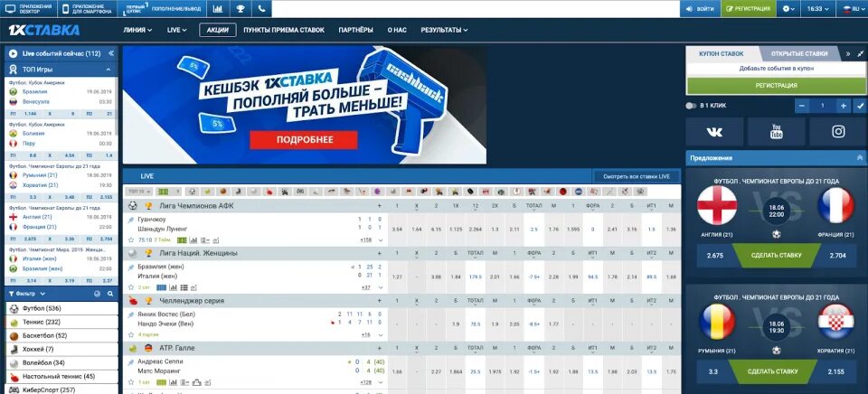Open the Фильтр dropdown in sidebar
The width and height of the screenshot is (868, 394).
28,294
